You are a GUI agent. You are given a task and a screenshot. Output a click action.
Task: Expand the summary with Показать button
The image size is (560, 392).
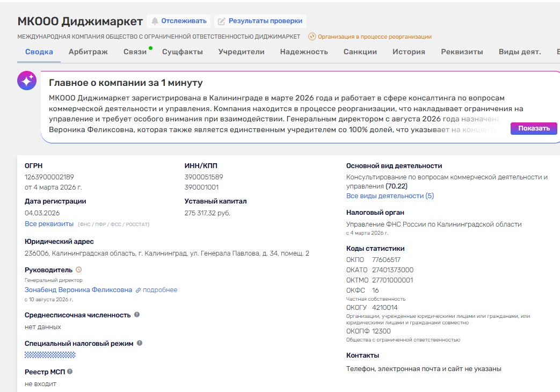coord(534,128)
